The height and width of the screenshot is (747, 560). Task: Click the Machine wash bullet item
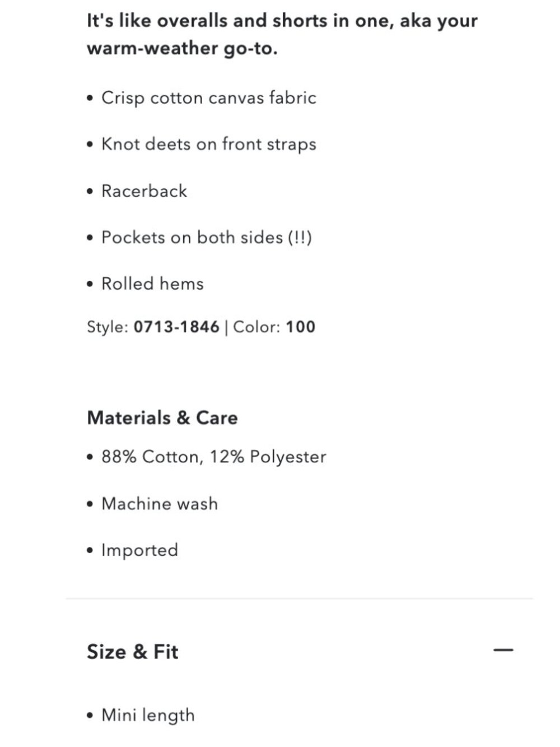tap(160, 503)
